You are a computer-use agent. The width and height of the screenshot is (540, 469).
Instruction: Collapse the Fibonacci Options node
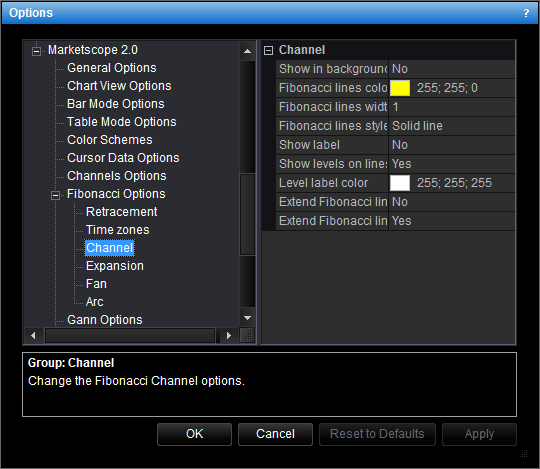(55, 195)
